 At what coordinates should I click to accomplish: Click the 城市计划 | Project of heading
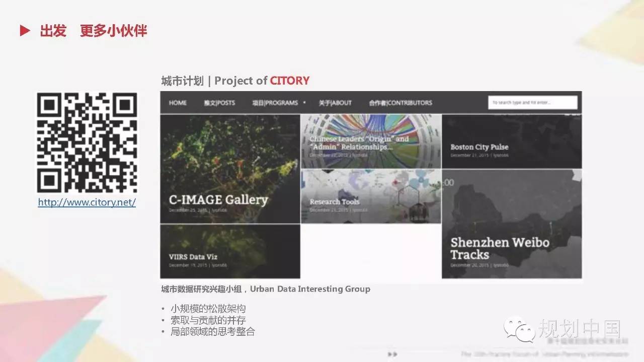tap(214, 81)
